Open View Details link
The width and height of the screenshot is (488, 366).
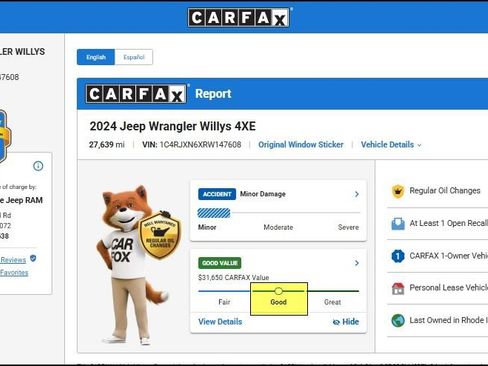pyautogui.click(x=220, y=322)
